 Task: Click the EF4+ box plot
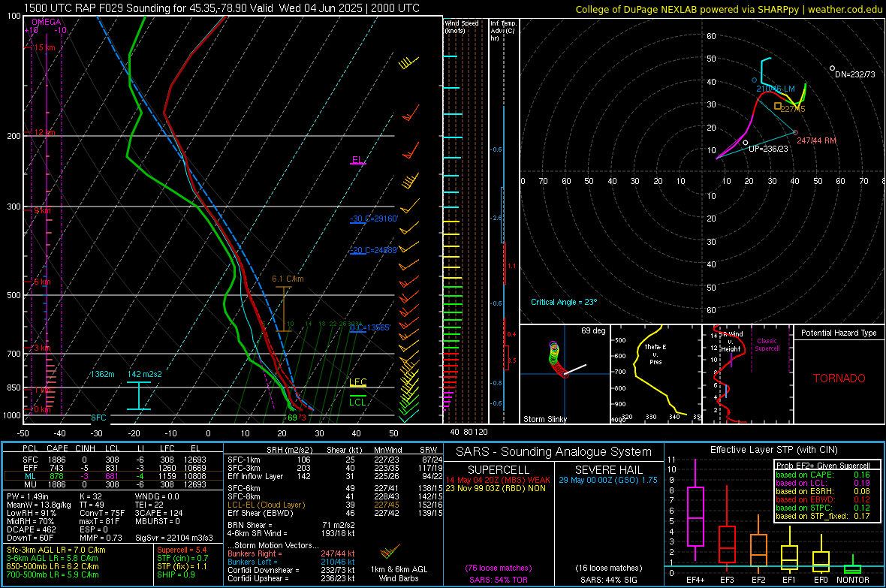click(695, 511)
